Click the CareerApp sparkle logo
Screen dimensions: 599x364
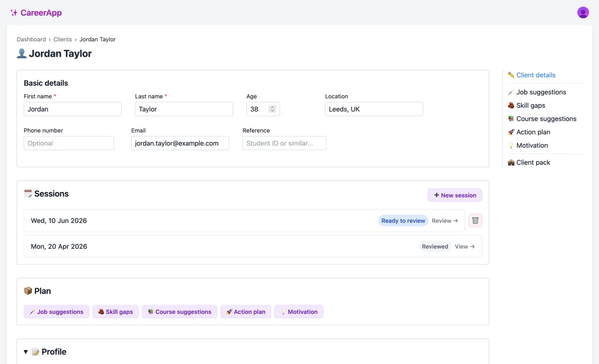click(x=14, y=13)
